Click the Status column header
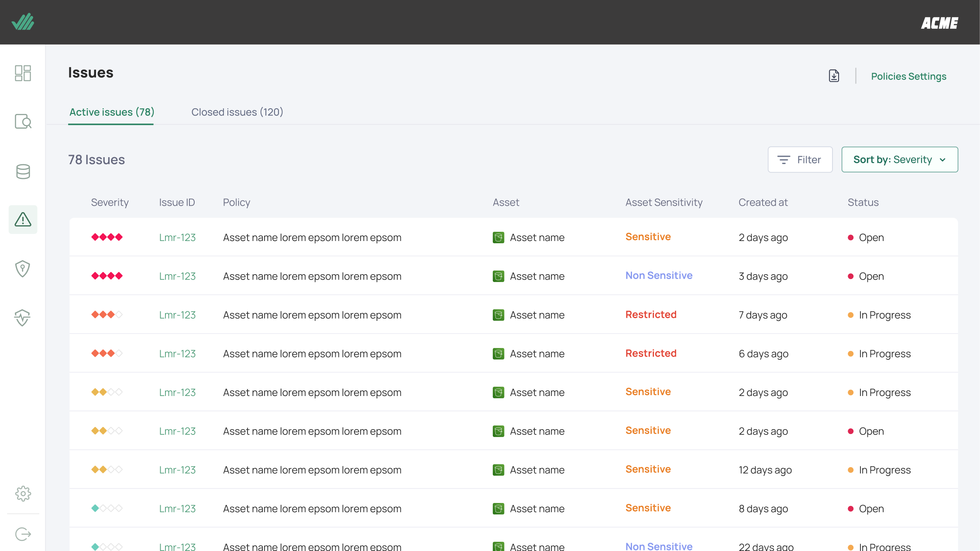 tap(863, 203)
